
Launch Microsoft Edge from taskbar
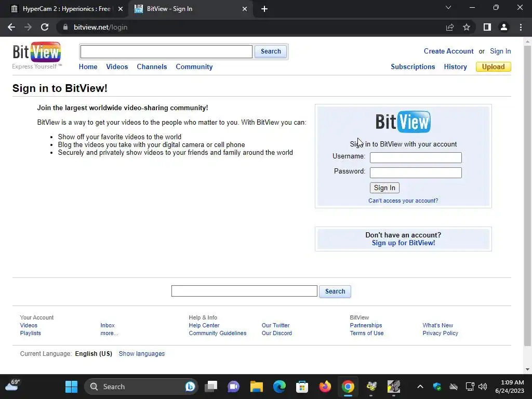(x=279, y=387)
